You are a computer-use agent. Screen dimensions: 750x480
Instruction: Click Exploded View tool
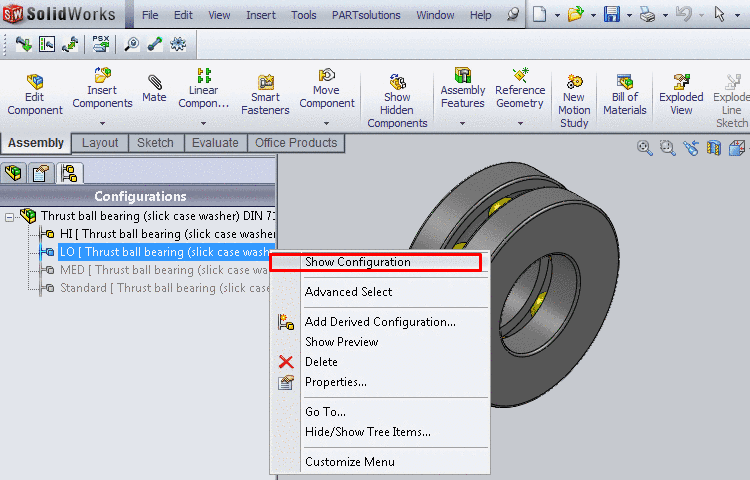coord(681,95)
